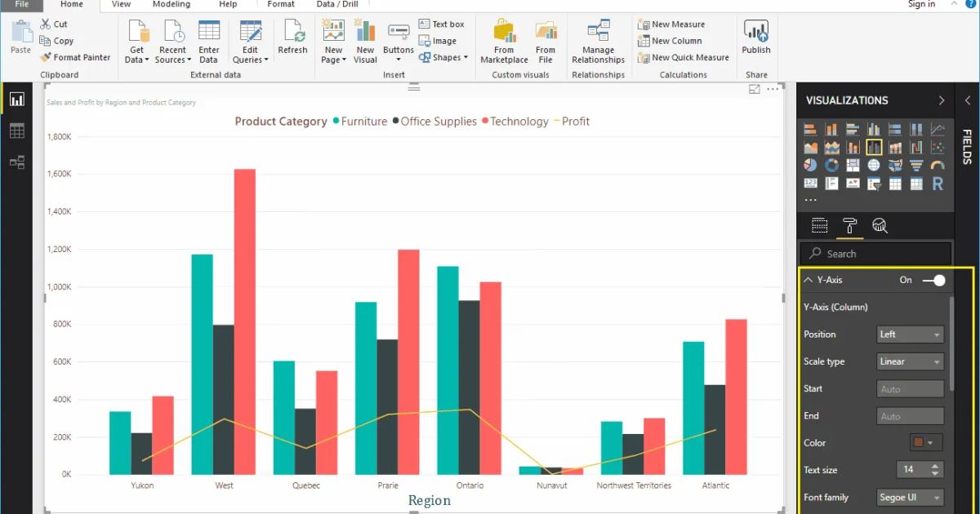Select the Donut chart visualization icon

click(831, 164)
